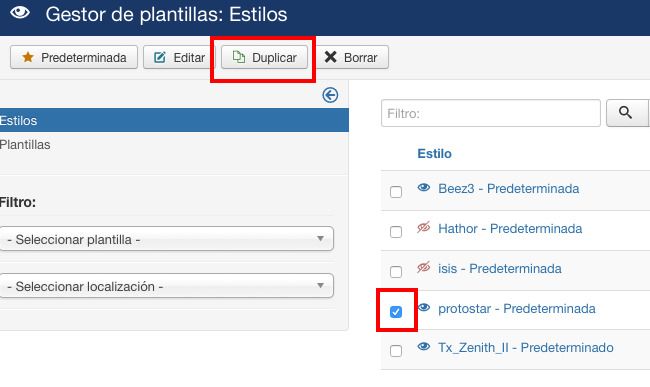Expand the Seleccionar localización dropdown
This screenshot has width=650, height=387.
(x=166, y=285)
